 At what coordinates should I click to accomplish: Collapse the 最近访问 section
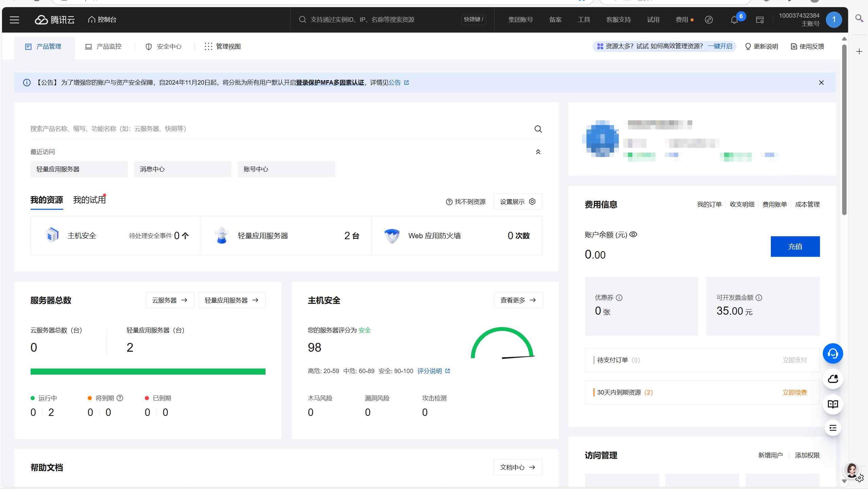(538, 152)
